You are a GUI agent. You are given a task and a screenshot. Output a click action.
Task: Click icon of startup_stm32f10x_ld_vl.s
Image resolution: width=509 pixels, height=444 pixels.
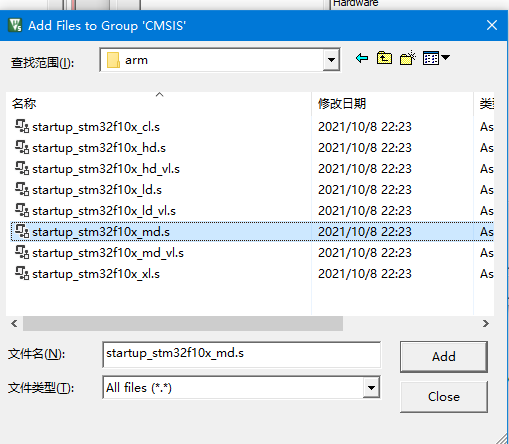coord(22,211)
